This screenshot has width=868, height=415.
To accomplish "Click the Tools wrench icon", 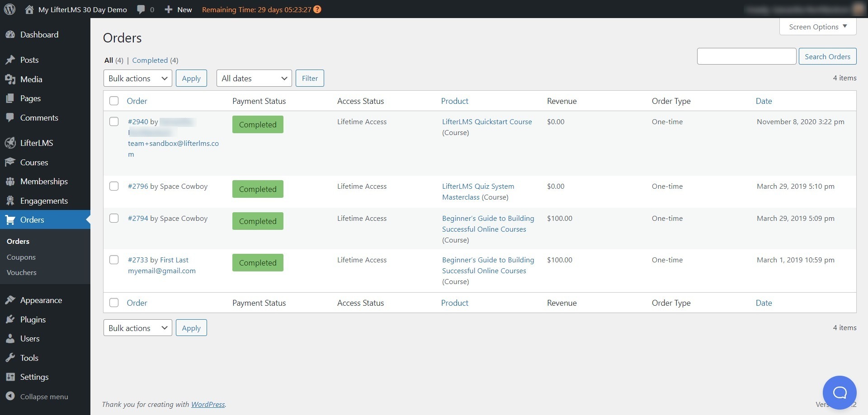I will pyautogui.click(x=10, y=358).
